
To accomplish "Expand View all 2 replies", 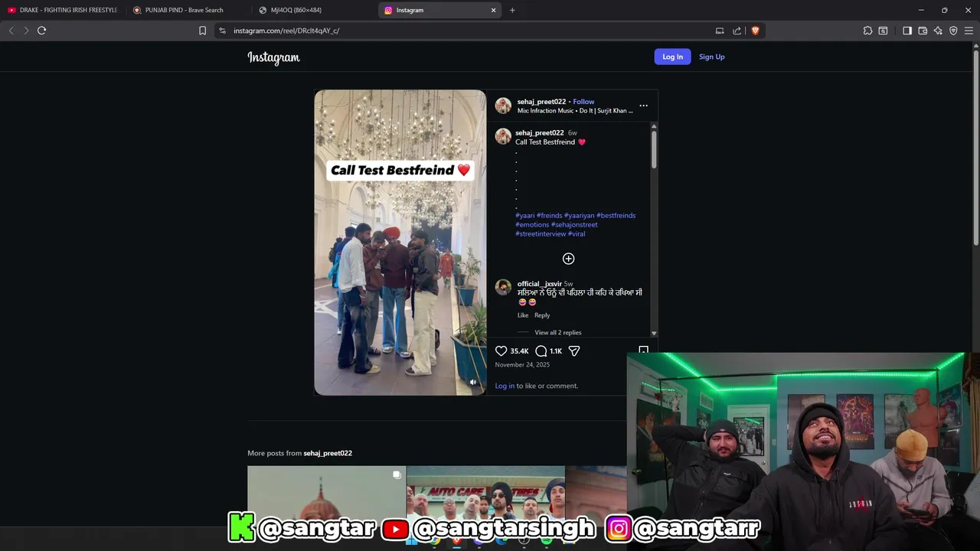I will click(557, 333).
